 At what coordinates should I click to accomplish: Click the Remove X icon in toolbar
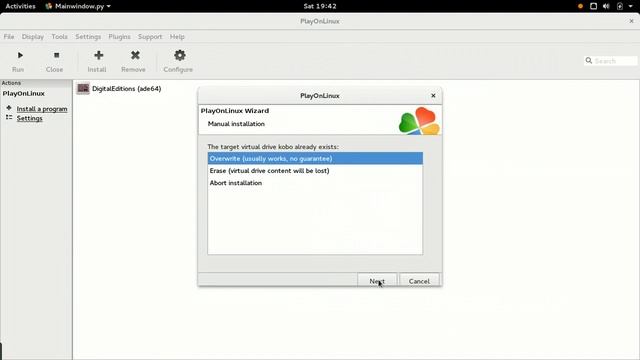pos(135,55)
